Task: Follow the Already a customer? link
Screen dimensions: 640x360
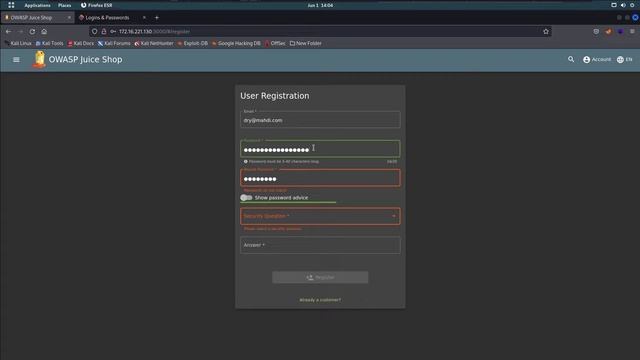Action: [320, 300]
